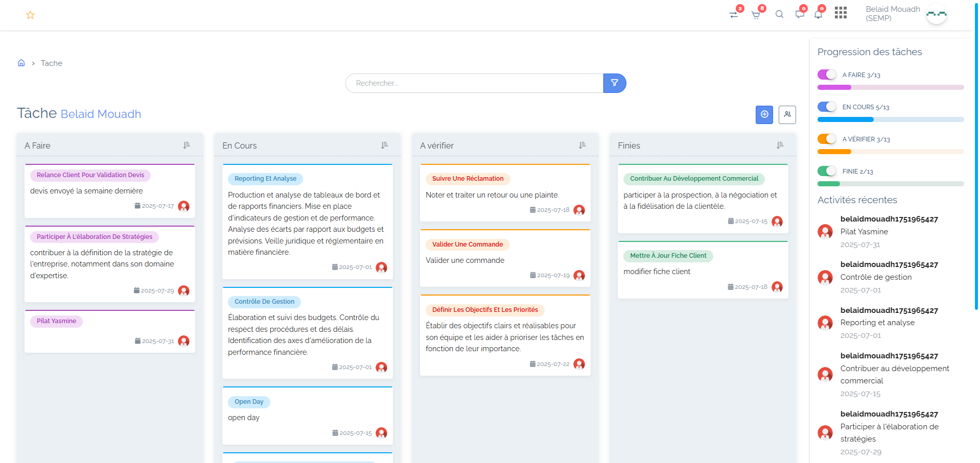Click the transfer arrows icon
The height and width of the screenshot is (463, 980).
coord(734,15)
